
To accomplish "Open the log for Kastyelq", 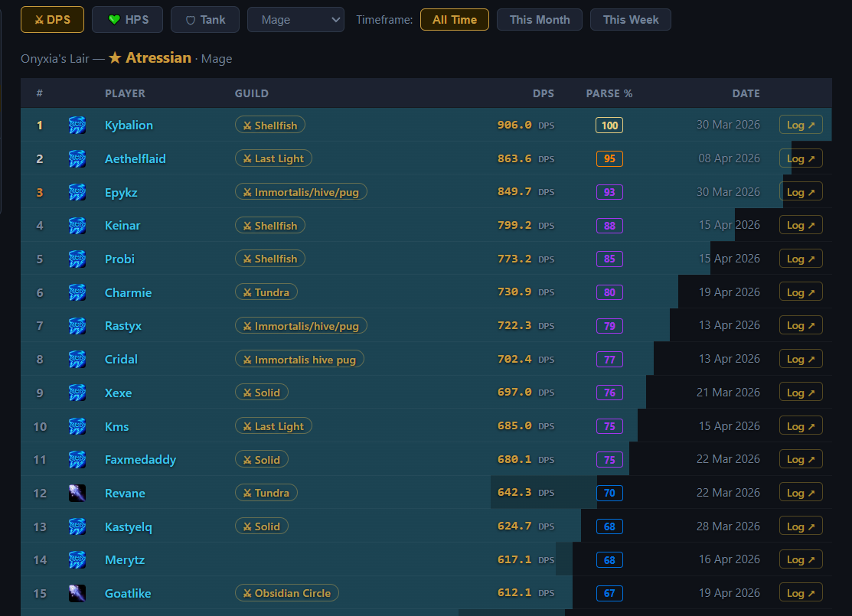I will point(801,526).
